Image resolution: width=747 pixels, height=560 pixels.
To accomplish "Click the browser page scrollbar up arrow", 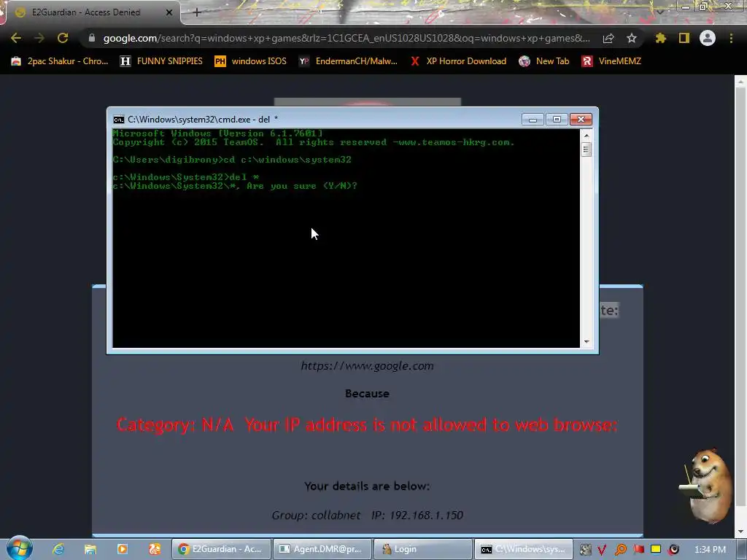I will tap(740, 82).
